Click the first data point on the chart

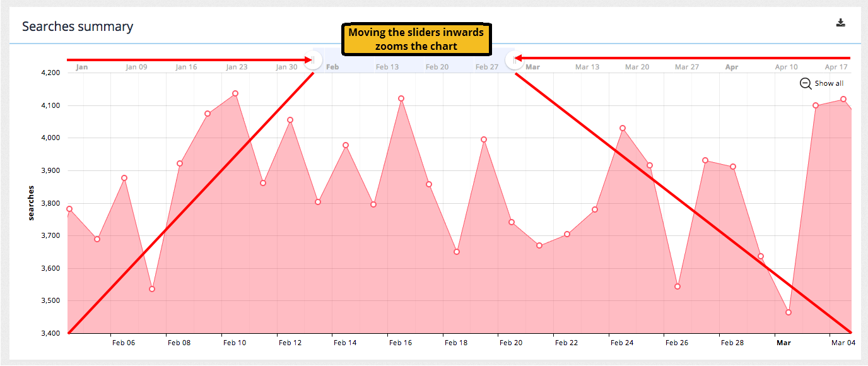(x=69, y=209)
